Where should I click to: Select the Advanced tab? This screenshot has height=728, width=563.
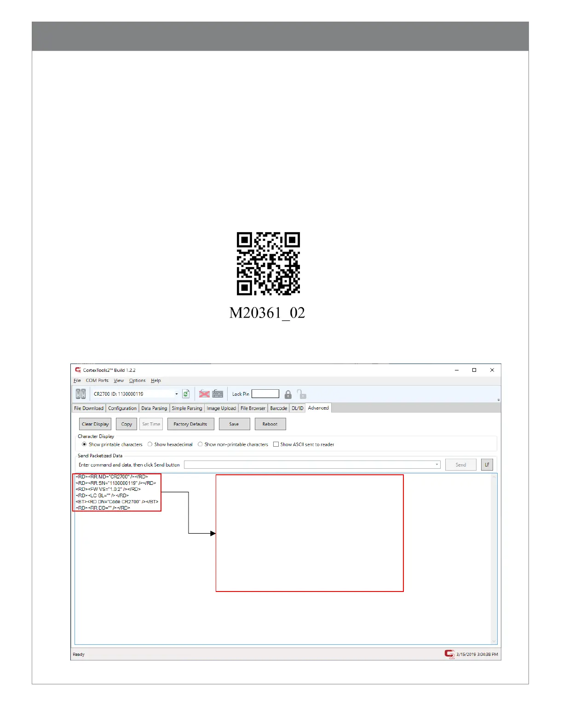coord(318,408)
